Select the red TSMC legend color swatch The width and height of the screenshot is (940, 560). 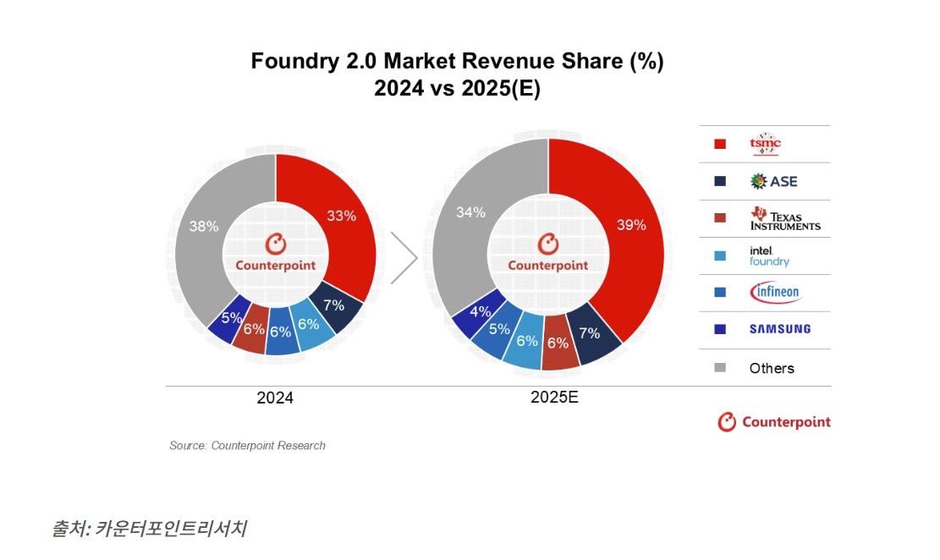(x=719, y=144)
